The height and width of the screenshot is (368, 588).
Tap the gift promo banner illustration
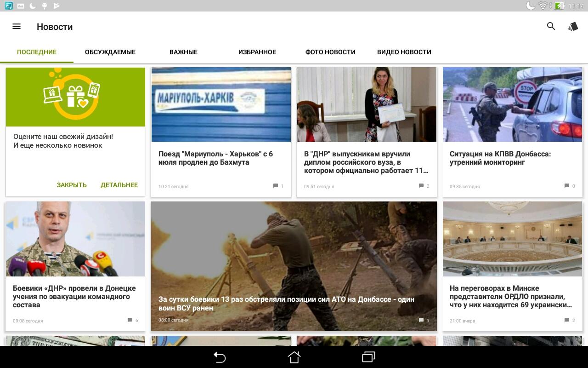[x=75, y=97]
